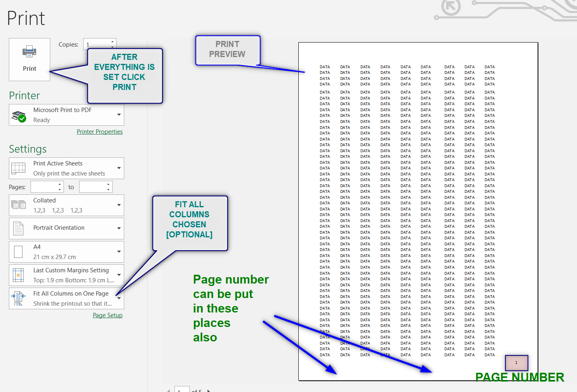Open the Printer Properties link

[x=100, y=132]
